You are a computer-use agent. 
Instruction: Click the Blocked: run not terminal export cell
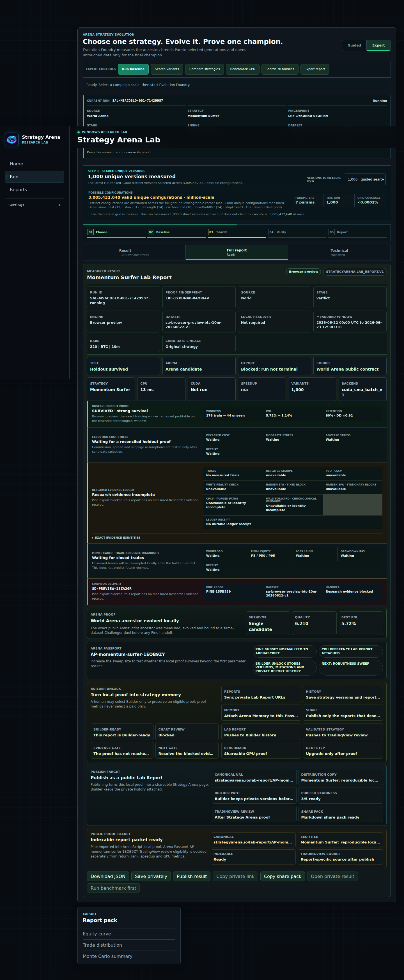274,366
